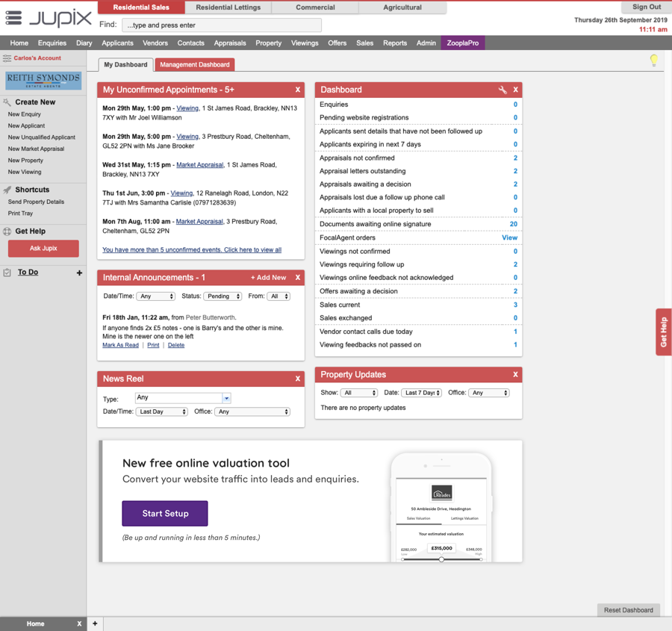Open Property Updates Date dropdown
Screen dimensions: 672x631
pyautogui.click(x=422, y=393)
